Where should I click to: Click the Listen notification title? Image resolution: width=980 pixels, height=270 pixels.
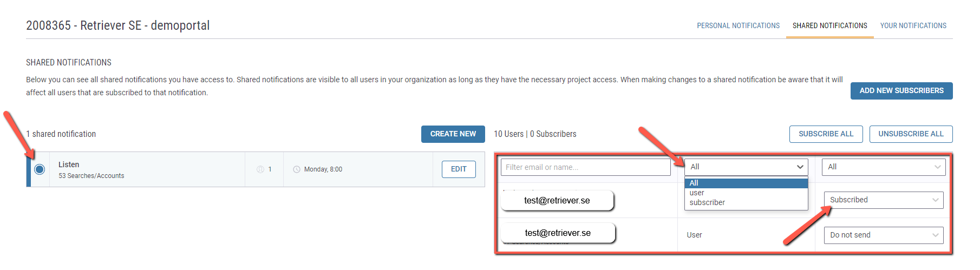click(x=69, y=164)
